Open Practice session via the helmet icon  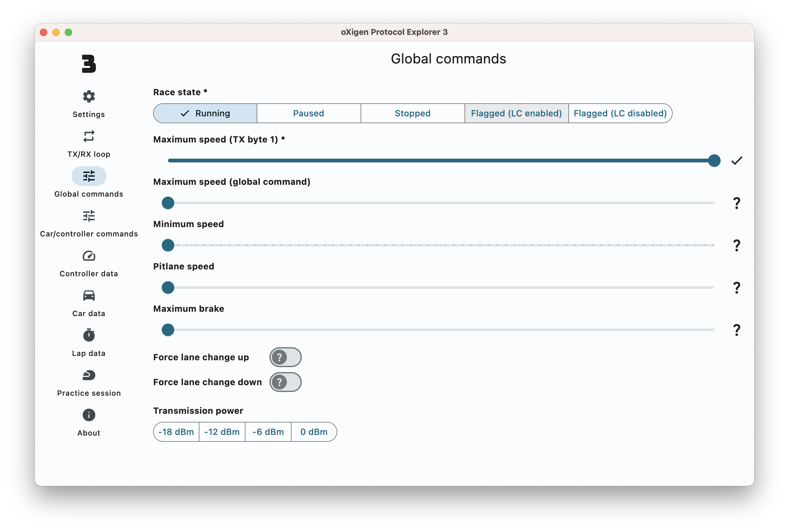point(89,375)
